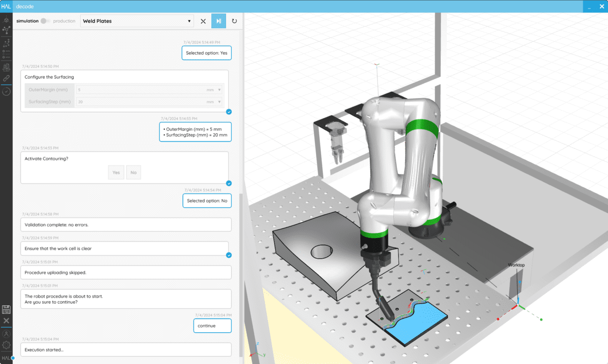The width and height of the screenshot is (608, 364).
Task: Select Yes for Activate Contouring
Action: [116, 172]
